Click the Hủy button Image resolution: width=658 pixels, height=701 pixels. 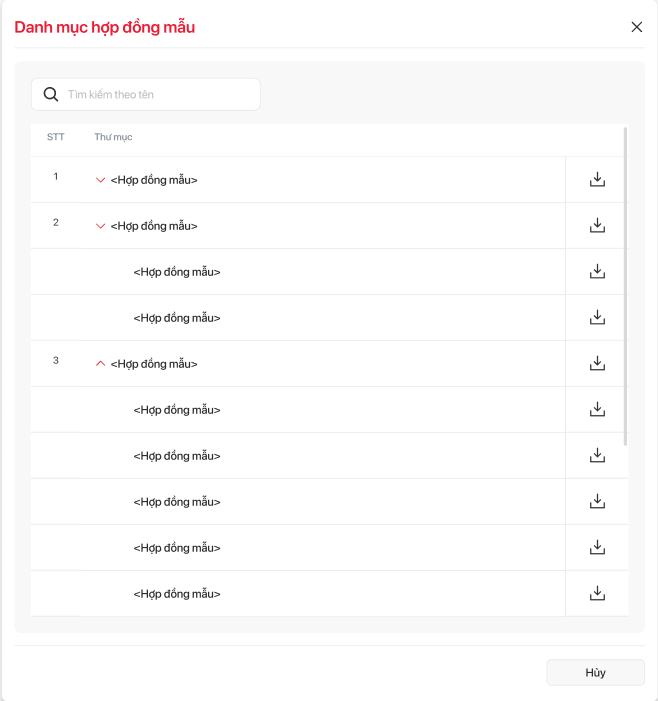pyautogui.click(x=595, y=673)
